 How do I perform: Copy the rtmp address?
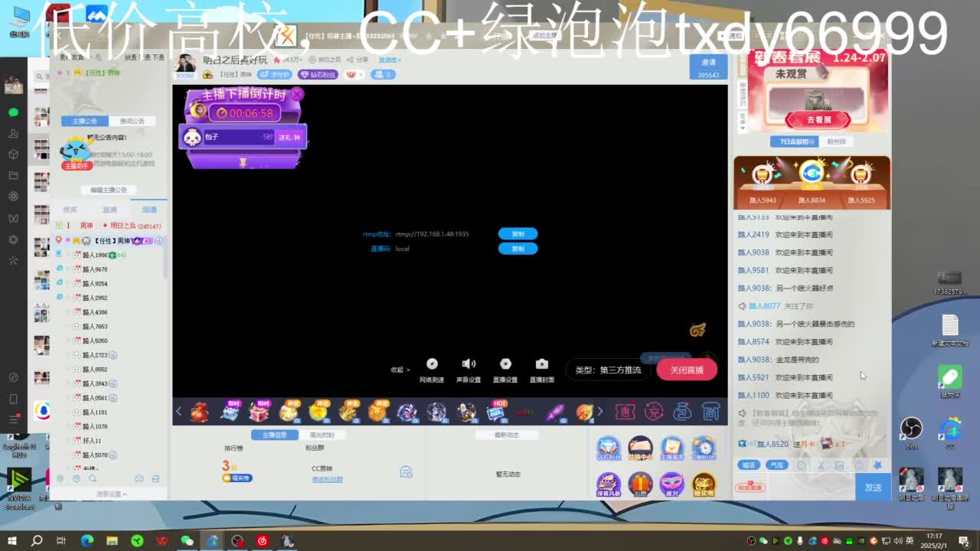coord(518,233)
